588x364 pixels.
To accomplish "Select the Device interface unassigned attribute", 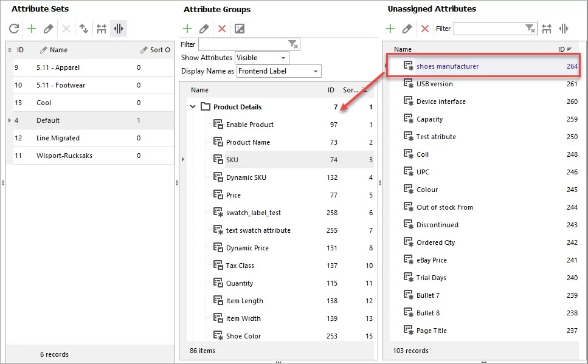I will tap(441, 101).
